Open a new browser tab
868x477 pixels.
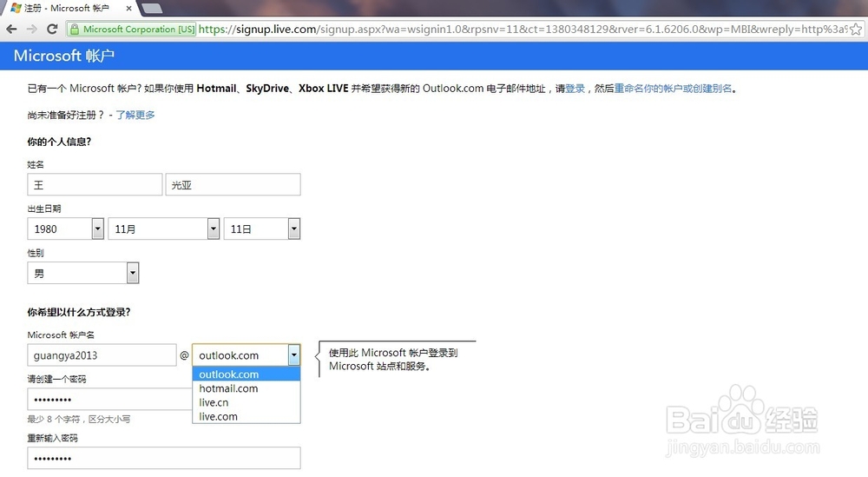click(150, 9)
